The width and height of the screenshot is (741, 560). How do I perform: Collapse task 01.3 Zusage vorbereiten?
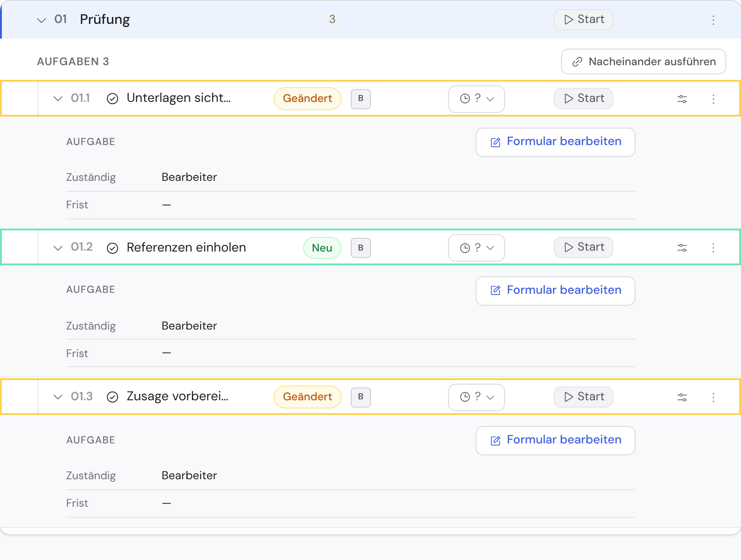pos(58,397)
